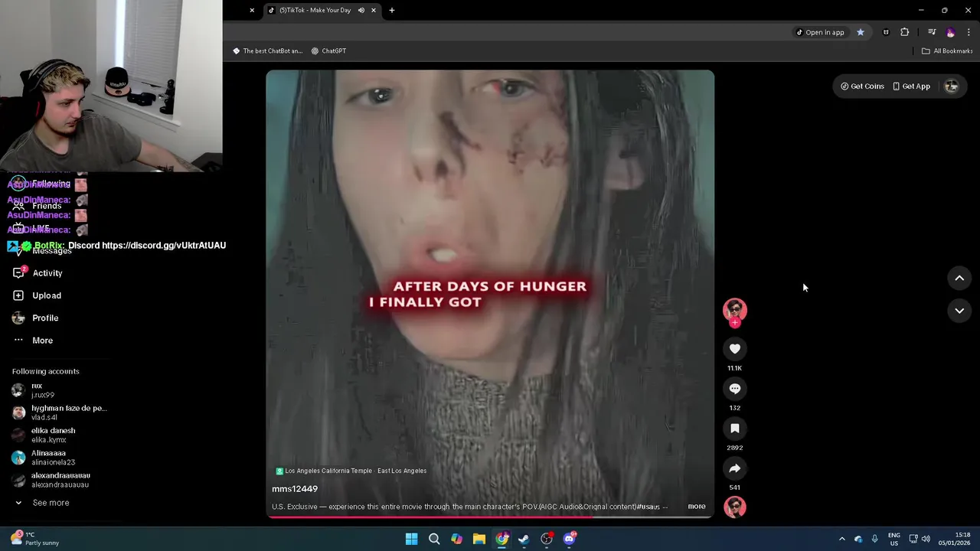Seek using the red video progress bar
The image size is (980, 551).
point(490,517)
